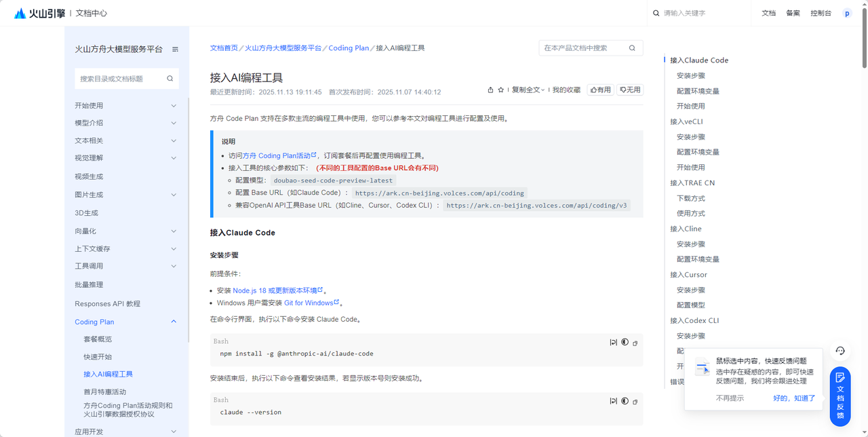The width and height of the screenshot is (868, 437).
Task: Select 快速开始 in the sidebar
Action: point(98,356)
